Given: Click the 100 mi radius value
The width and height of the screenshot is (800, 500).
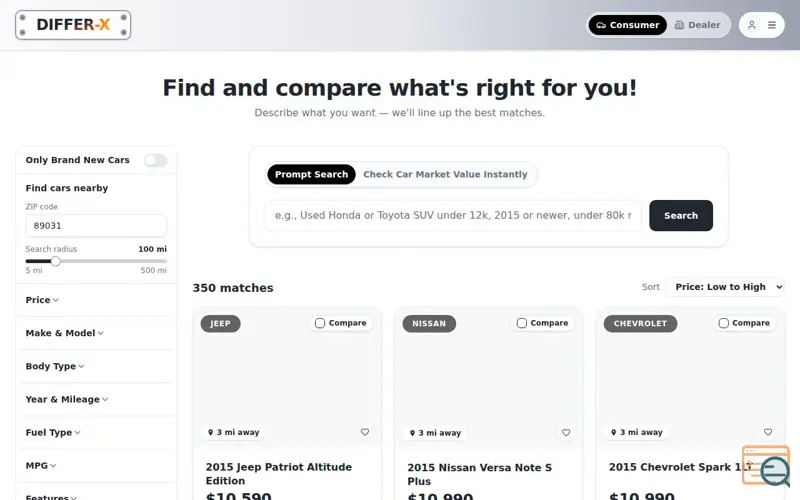Looking at the screenshot, I should click(153, 249).
